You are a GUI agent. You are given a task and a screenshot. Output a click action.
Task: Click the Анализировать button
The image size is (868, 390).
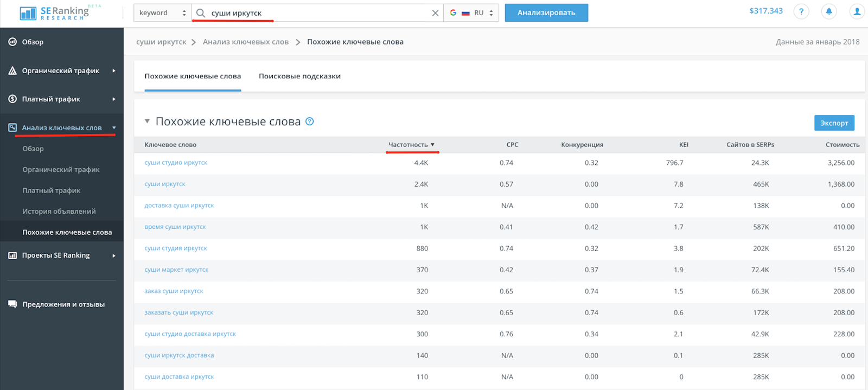[546, 13]
